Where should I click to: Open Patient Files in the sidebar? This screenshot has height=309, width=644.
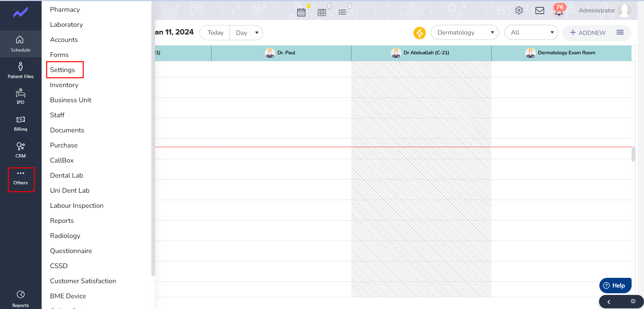pos(20,70)
